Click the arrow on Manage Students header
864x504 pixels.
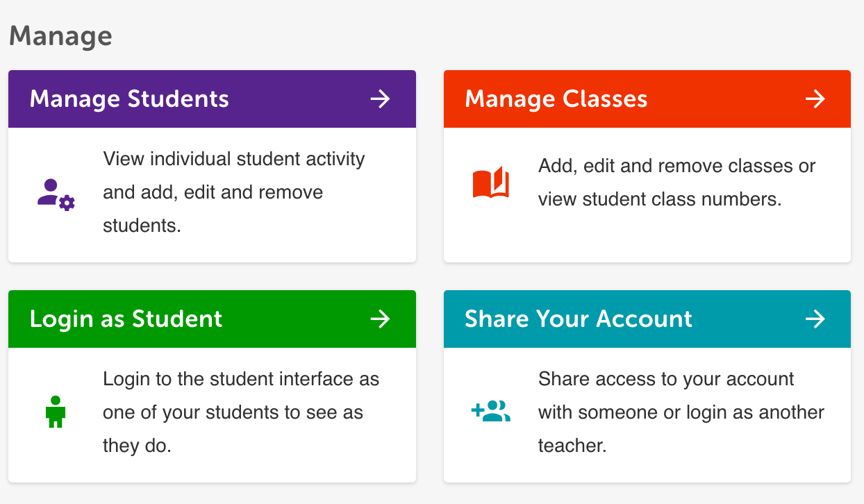380,99
